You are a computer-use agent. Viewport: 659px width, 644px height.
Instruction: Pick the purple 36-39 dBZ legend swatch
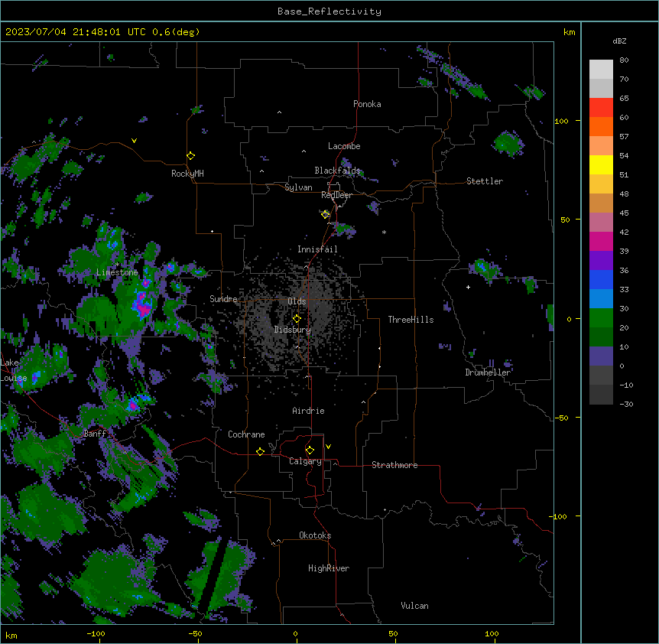[601, 261]
